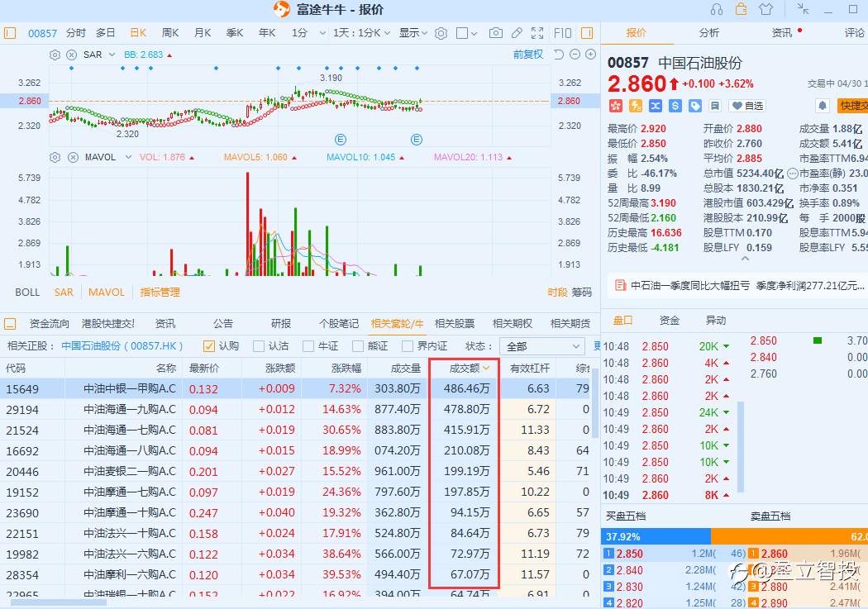Image resolution: width=868 pixels, height=609 pixels.
Task: Open 1天:1分K dropdown
Action: (361, 33)
